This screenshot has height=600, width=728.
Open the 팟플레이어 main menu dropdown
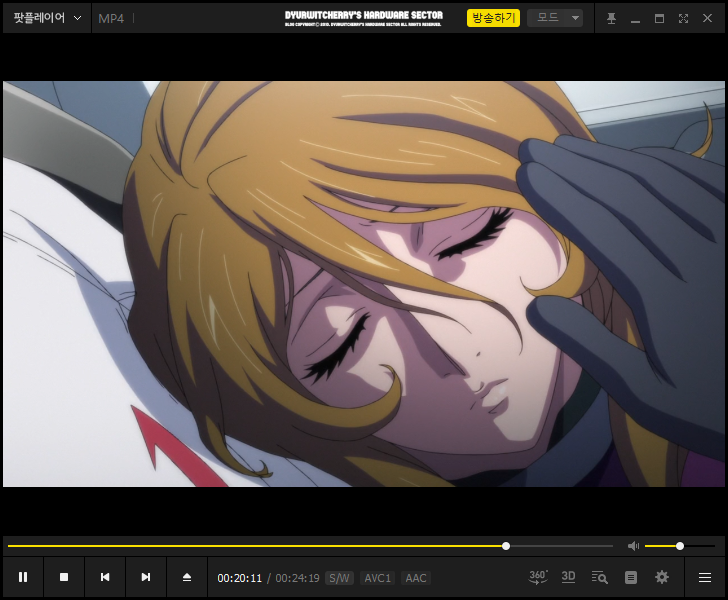pos(47,18)
